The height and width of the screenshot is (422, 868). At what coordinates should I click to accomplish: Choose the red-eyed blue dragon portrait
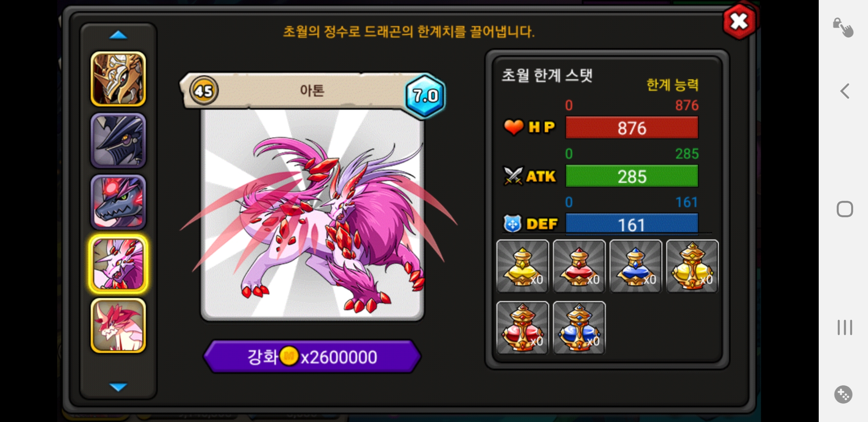(118, 202)
